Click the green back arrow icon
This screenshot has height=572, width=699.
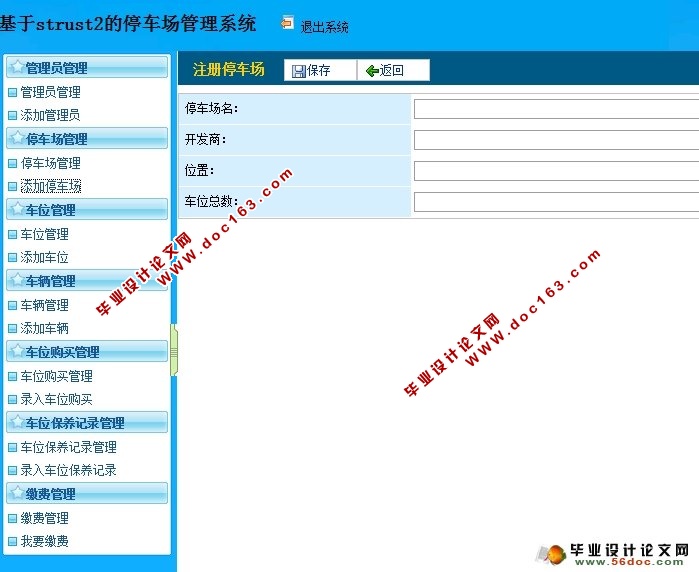click(x=372, y=71)
